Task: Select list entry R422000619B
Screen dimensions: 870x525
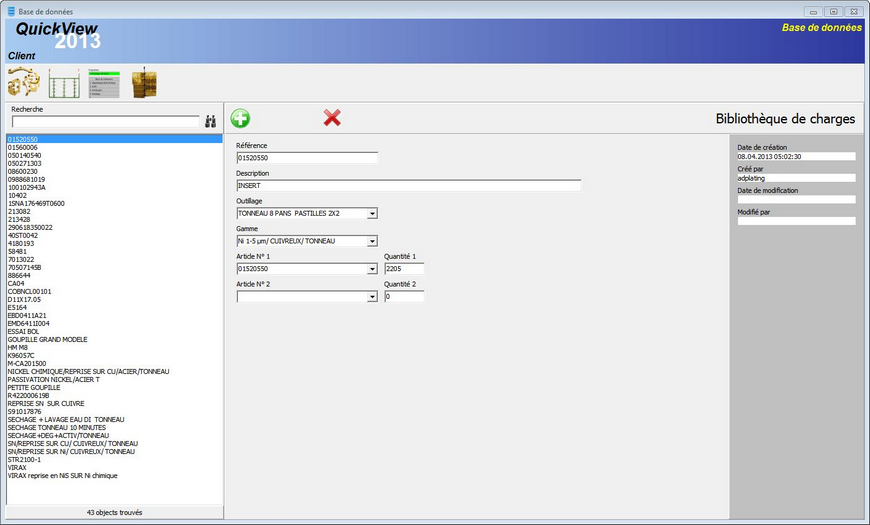Action: click(x=114, y=396)
